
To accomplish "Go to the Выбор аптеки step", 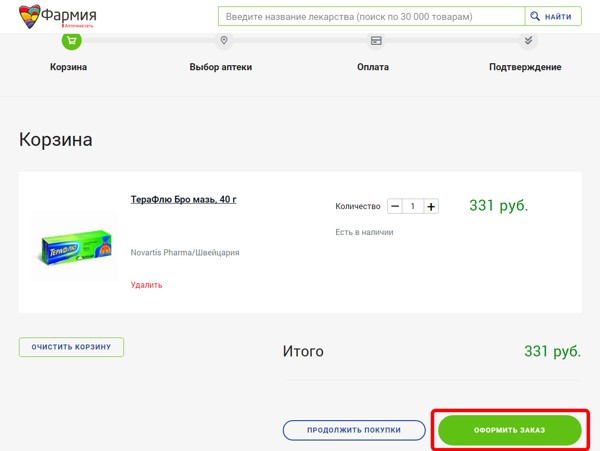I will tap(221, 67).
